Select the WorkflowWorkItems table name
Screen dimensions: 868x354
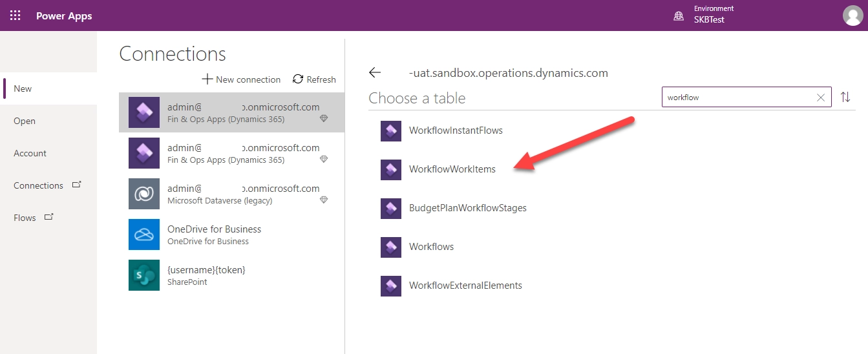[452, 169]
